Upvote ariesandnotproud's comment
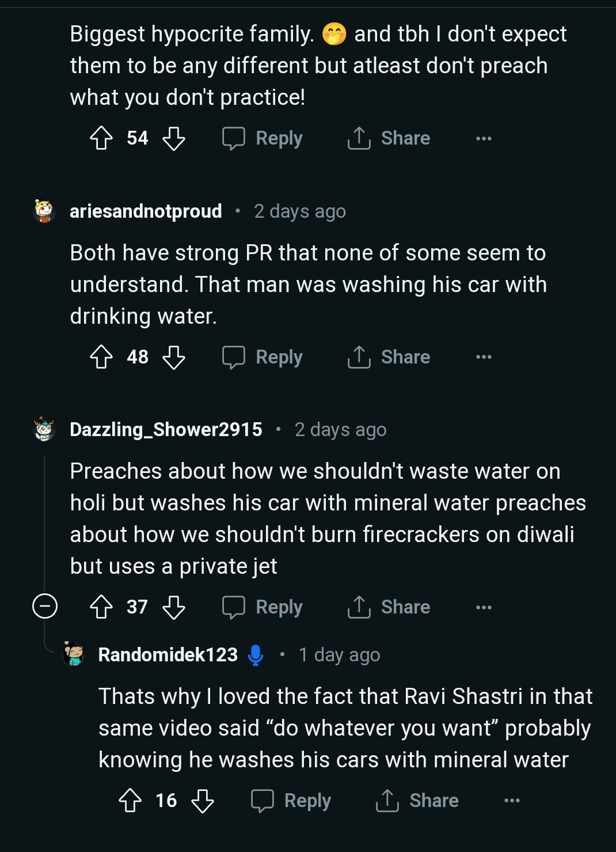 [101, 357]
